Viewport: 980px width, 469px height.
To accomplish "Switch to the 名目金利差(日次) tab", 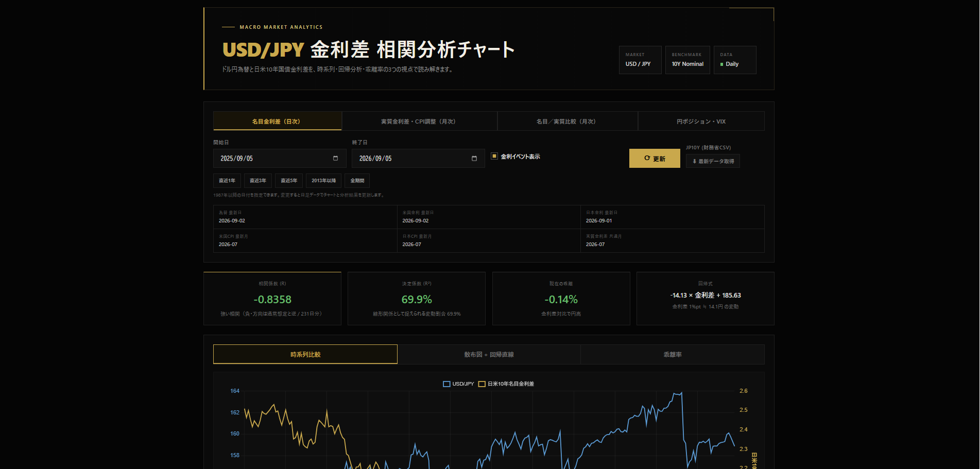I will pos(277,121).
